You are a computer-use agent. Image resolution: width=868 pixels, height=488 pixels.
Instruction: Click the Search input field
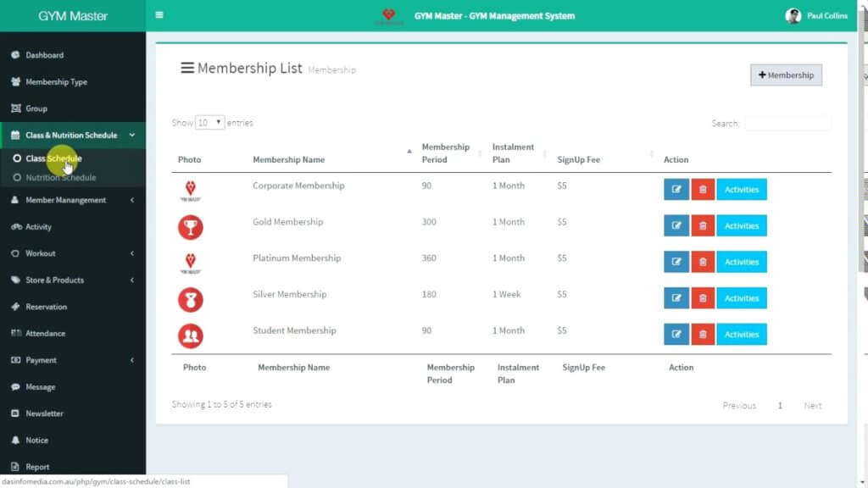787,123
